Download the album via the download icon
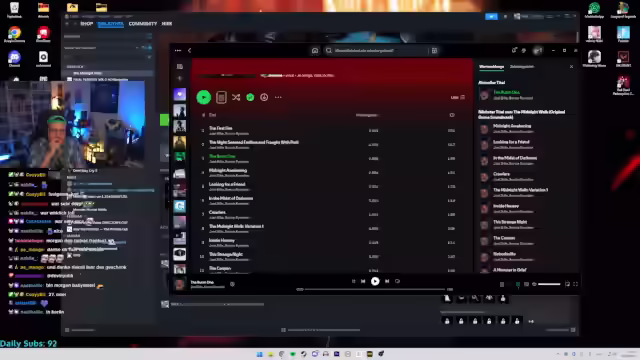The image size is (640, 360). [264, 97]
